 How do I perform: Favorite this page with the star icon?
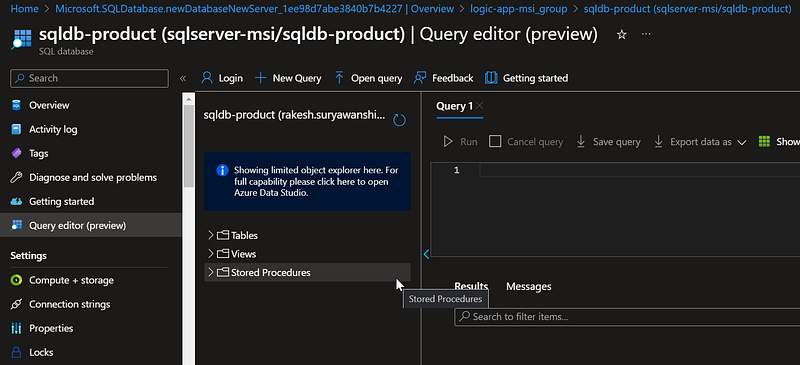621,35
